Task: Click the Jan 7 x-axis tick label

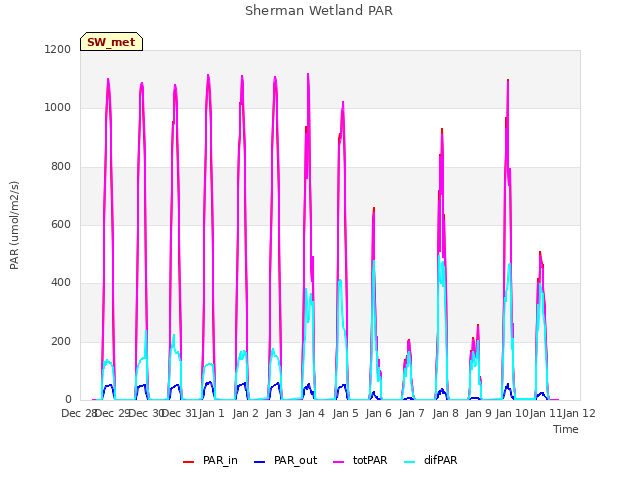Action: pos(412,413)
